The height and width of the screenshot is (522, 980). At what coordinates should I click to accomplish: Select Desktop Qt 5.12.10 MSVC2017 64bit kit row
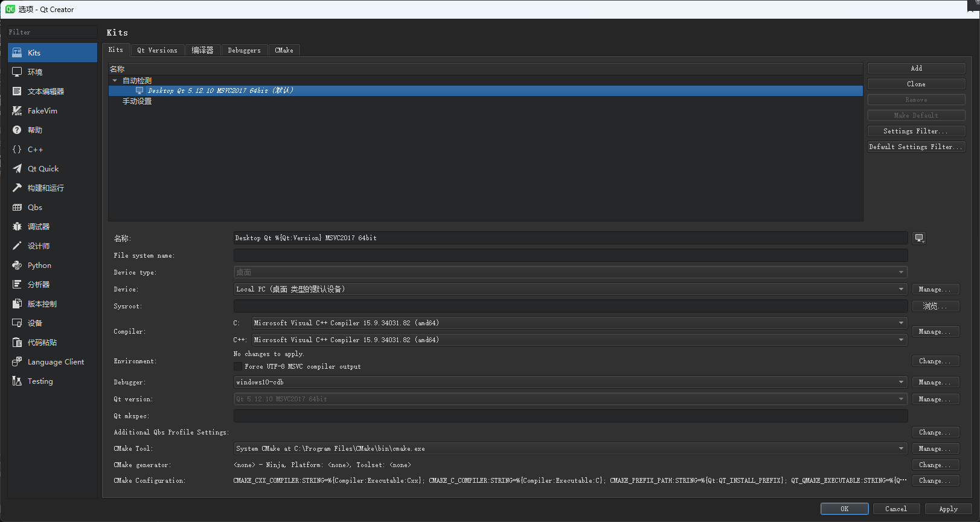[485, 91]
